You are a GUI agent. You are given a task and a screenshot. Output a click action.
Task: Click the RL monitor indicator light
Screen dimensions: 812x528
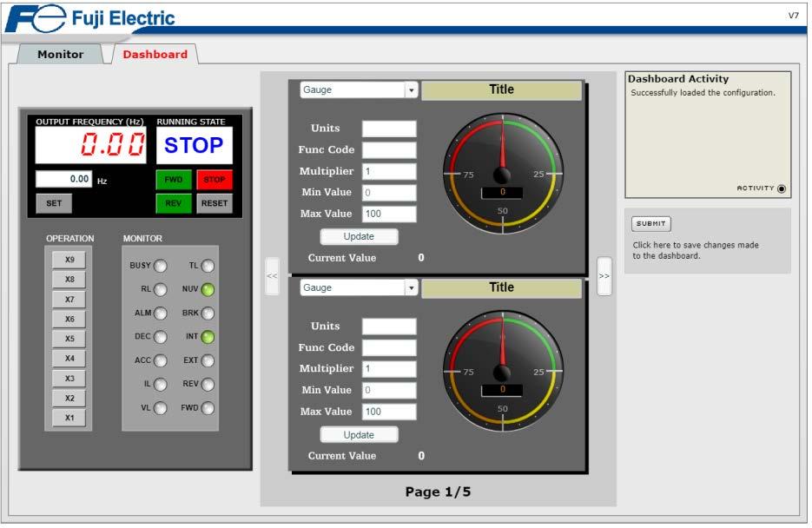point(161,290)
